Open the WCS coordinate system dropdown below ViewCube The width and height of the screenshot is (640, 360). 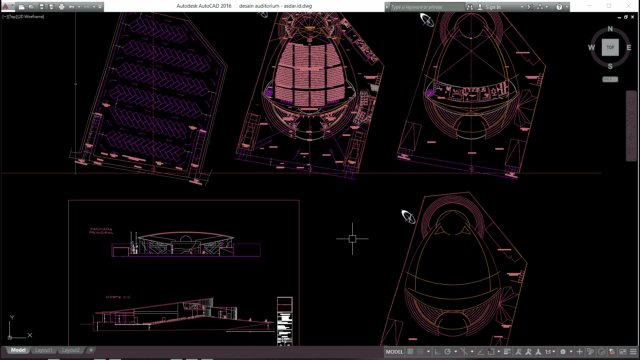click(610, 79)
